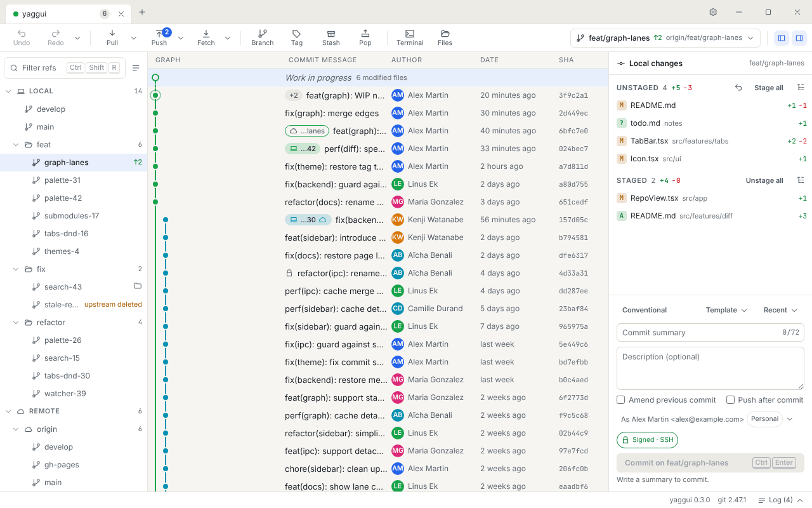Open the Fetch options dropdown arrow
The image size is (812, 508).
(228, 38)
